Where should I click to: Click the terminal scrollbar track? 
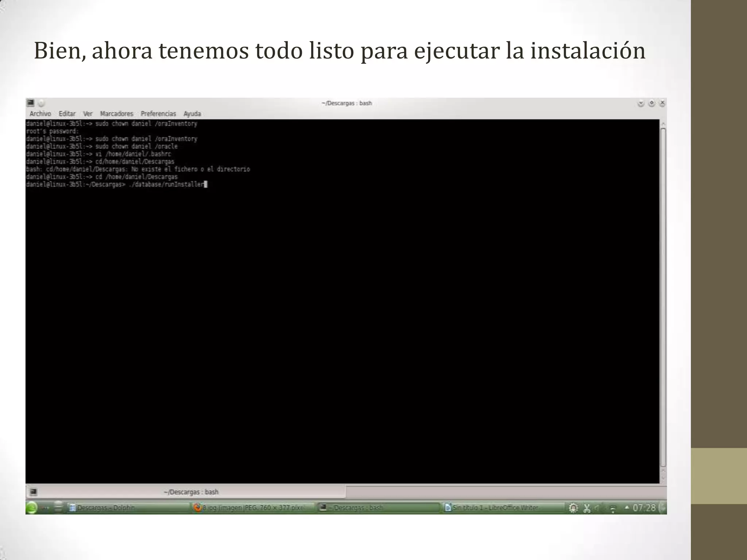(663, 297)
